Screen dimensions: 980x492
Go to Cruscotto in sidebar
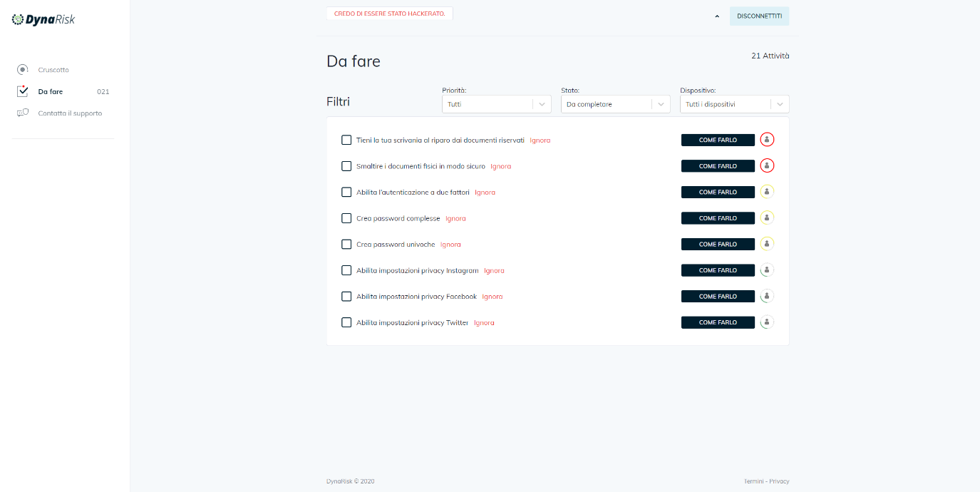click(x=53, y=70)
